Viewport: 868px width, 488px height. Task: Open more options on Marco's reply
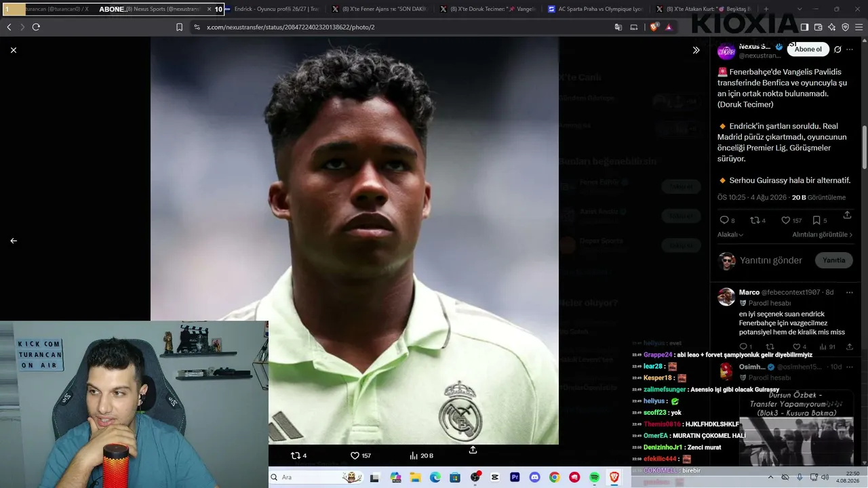tap(850, 292)
